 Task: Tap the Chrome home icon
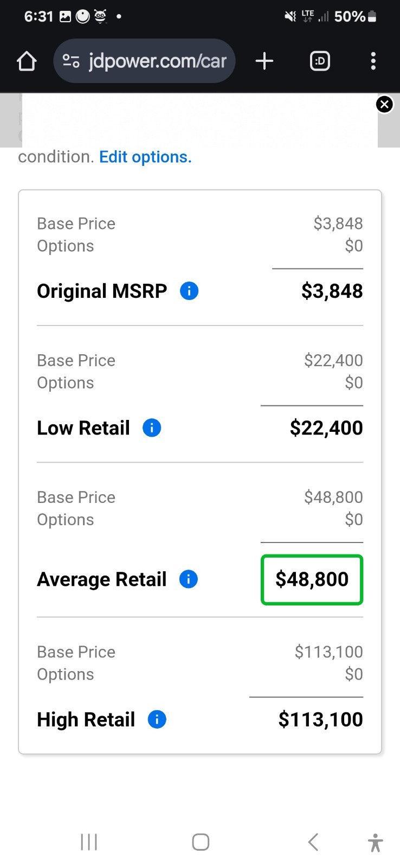point(27,61)
